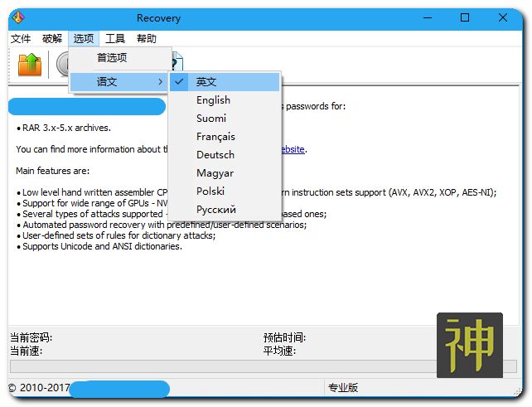Click the 专业版 status bar entry
The height and width of the screenshot is (407, 532).
pyautogui.click(x=343, y=388)
